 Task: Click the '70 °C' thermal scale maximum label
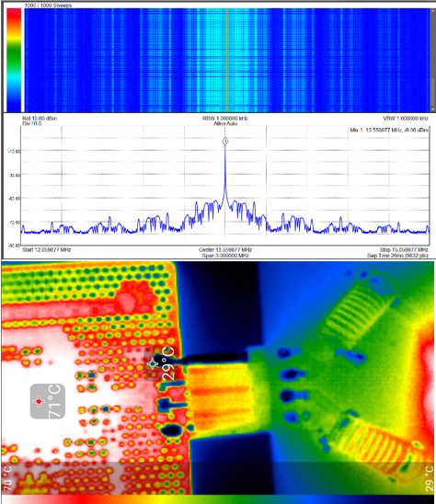tap(7, 478)
